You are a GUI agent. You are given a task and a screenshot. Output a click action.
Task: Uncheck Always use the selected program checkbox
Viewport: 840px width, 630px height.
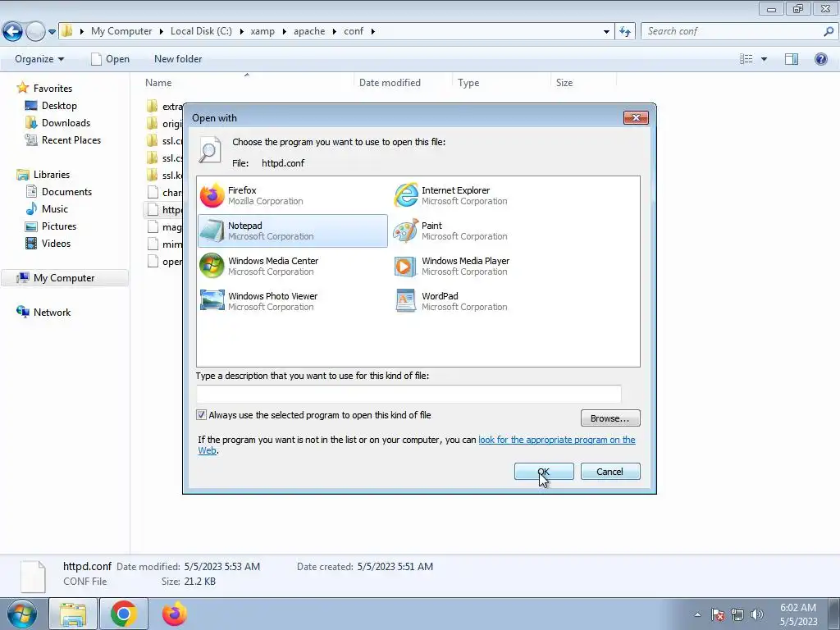coord(202,415)
